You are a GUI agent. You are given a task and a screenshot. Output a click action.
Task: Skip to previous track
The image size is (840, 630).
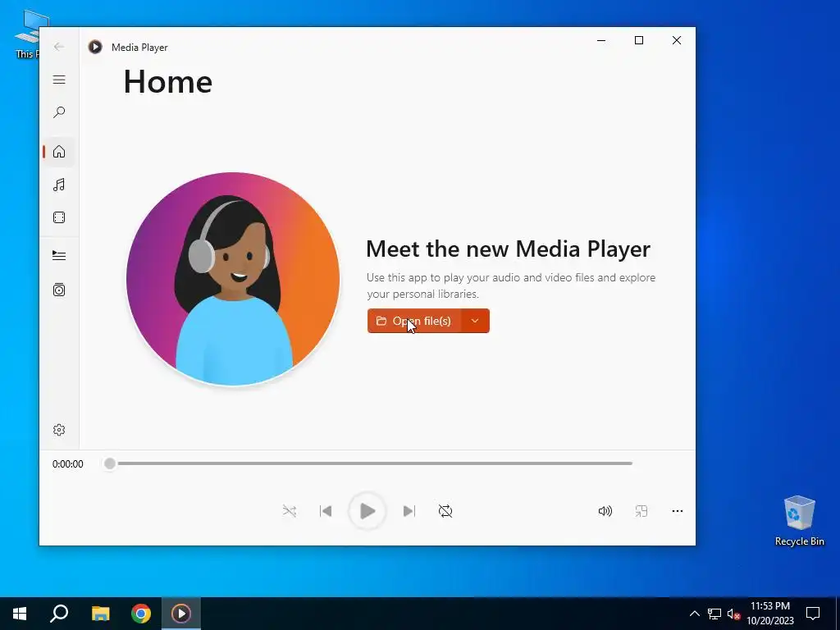[x=326, y=511]
